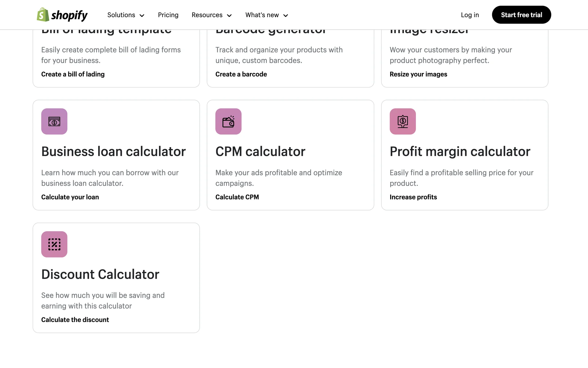Click the Log in link

[470, 15]
